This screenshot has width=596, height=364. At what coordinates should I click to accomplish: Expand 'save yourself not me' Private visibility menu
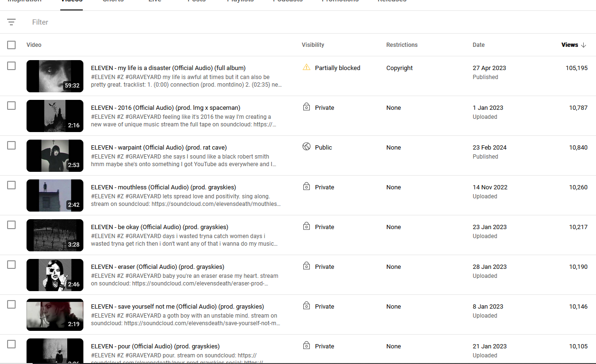tap(324, 306)
